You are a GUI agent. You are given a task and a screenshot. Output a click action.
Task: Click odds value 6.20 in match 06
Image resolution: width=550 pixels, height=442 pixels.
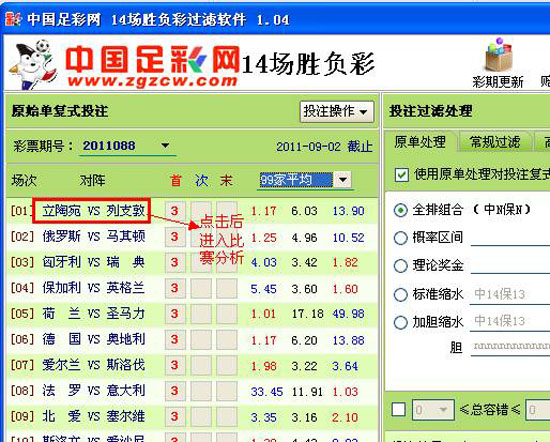304,340
